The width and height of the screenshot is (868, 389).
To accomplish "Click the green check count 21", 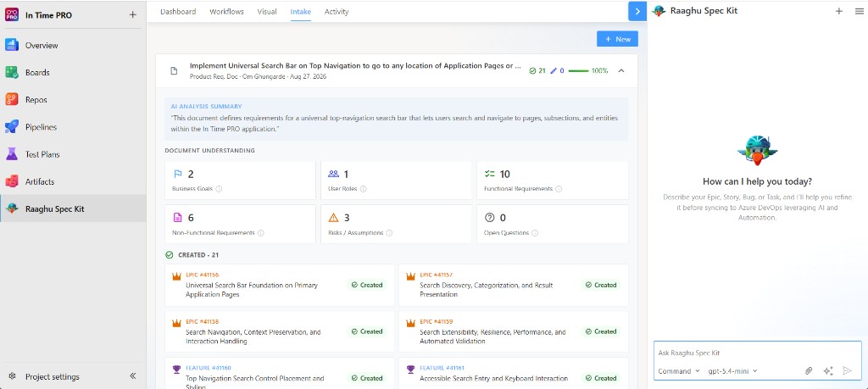I will (x=537, y=71).
